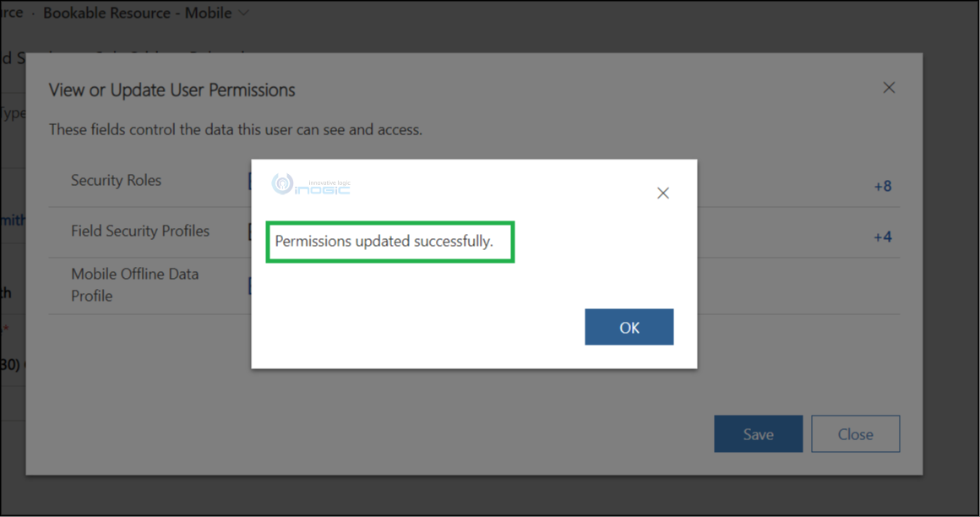980x517 pixels.
Task: Click the View or Update User Permissions title
Action: pos(171,90)
